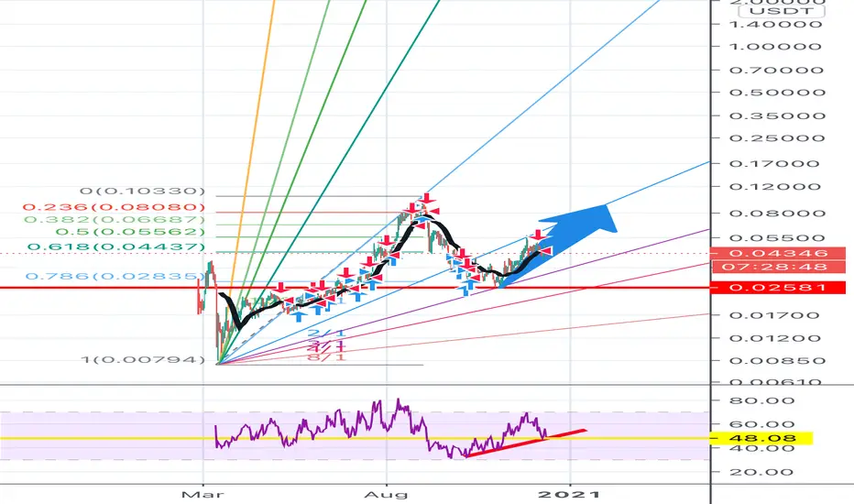Click the 1.00000 price axis label

click(775, 47)
